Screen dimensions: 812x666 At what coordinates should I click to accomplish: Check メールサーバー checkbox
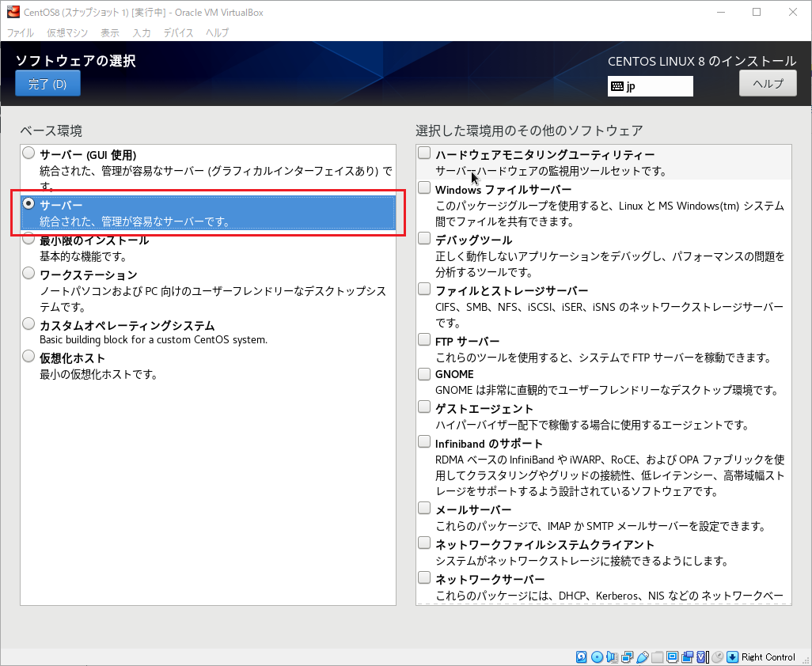point(424,508)
